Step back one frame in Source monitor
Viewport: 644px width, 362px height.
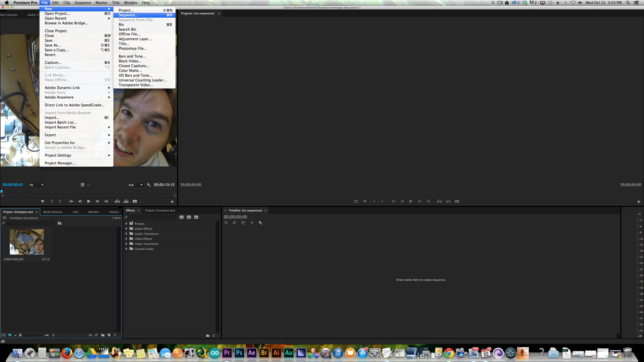coord(80,201)
